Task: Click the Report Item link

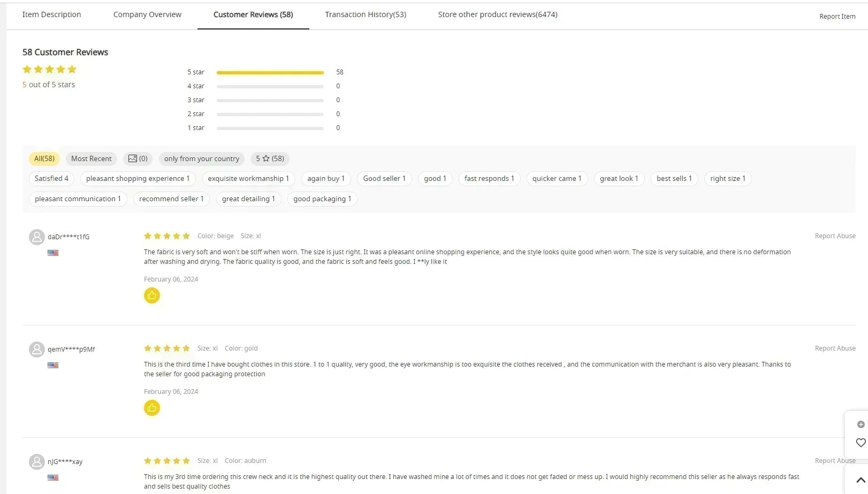Action: point(837,17)
